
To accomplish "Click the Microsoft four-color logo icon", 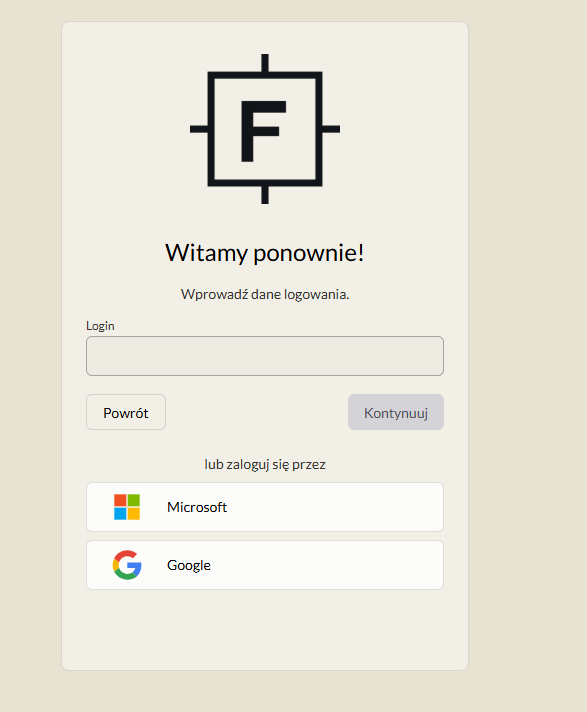I will 127,507.
